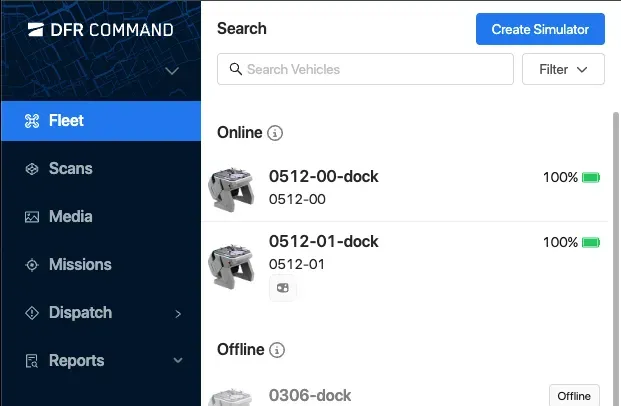The width and height of the screenshot is (621, 406).
Task: Click the controller badge under 0512-01
Action: pos(283,289)
